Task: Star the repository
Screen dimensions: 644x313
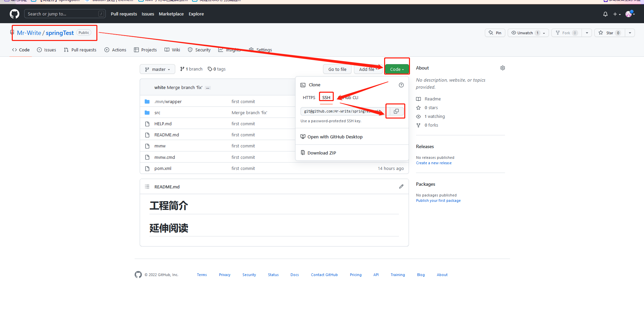Action: click(609, 33)
